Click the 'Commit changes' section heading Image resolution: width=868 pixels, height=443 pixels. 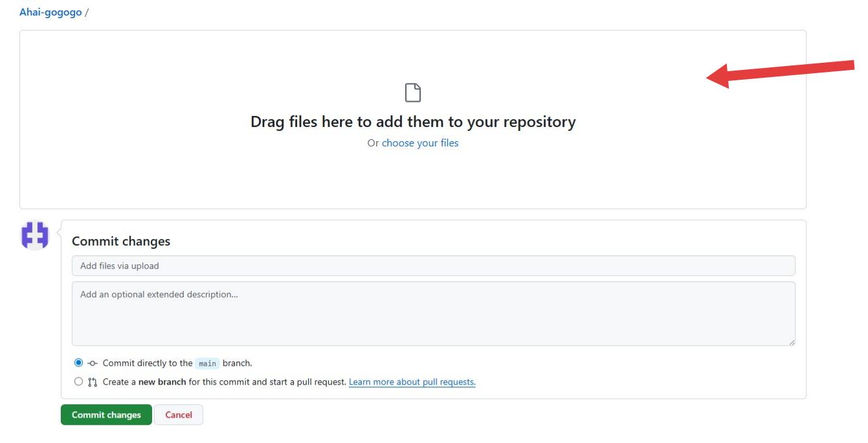click(x=121, y=241)
